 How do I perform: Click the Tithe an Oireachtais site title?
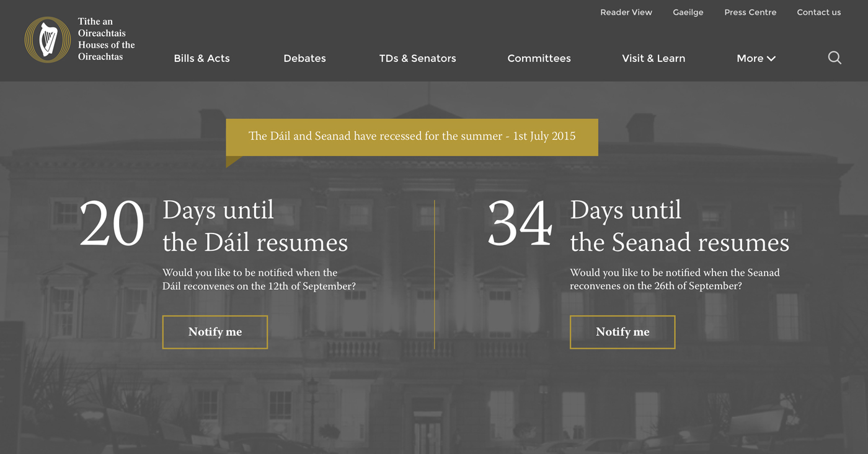pos(105,40)
